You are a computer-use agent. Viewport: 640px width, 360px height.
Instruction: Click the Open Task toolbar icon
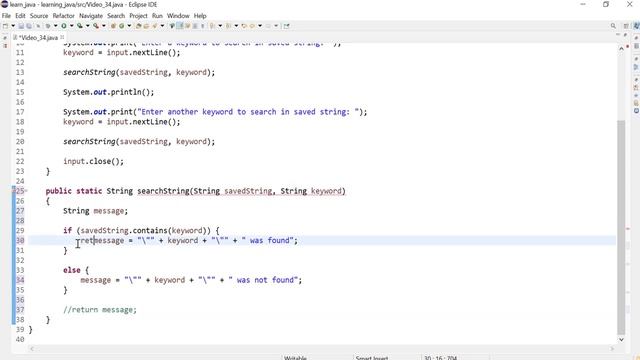[x=146, y=26]
